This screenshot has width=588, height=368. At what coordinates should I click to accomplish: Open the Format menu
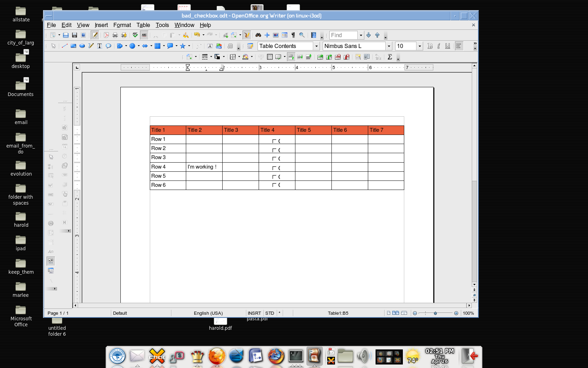122,25
